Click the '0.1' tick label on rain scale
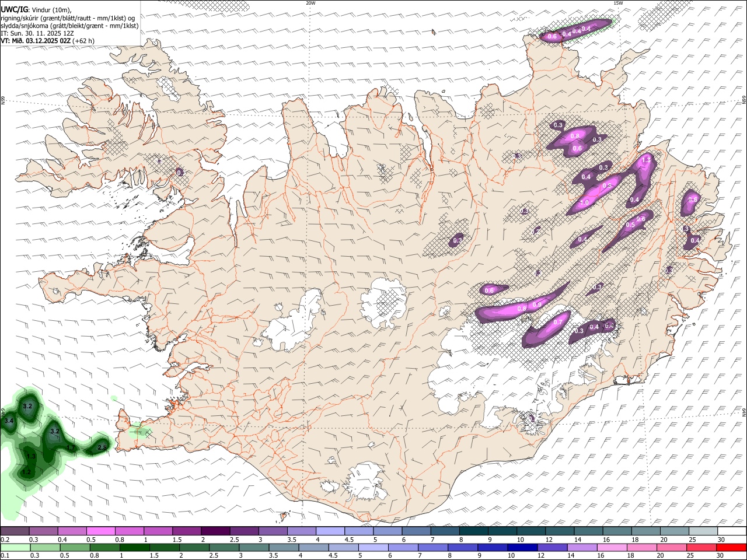 pyautogui.click(x=4, y=555)
